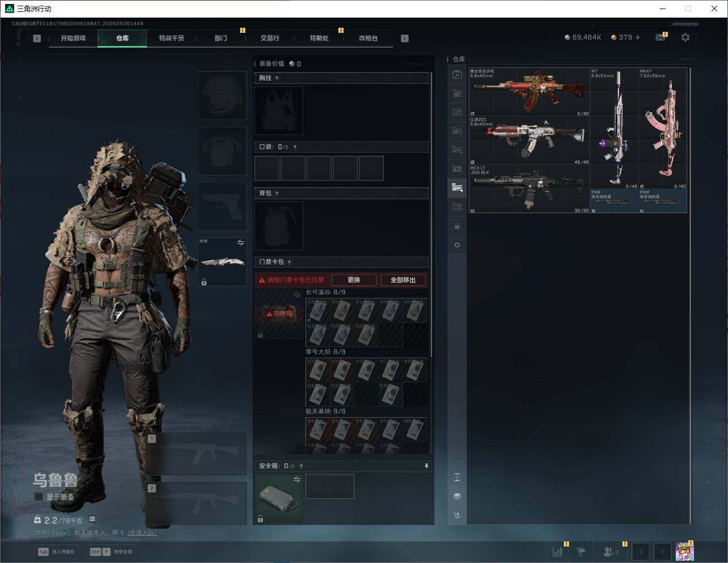Open the 部门 tab
Viewport: 728px width, 563px height.
(x=221, y=38)
